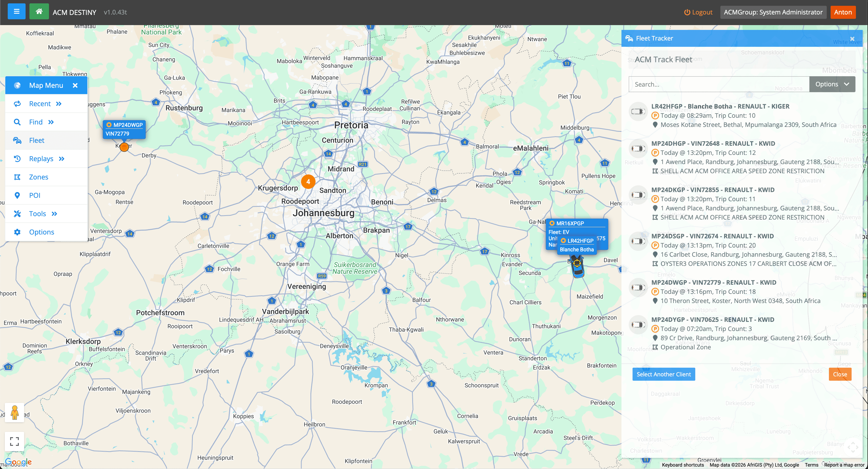The height and width of the screenshot is (469, 868).
Task: Click the vehicle icon for LR42HFGP
Action: coord(638,111)
